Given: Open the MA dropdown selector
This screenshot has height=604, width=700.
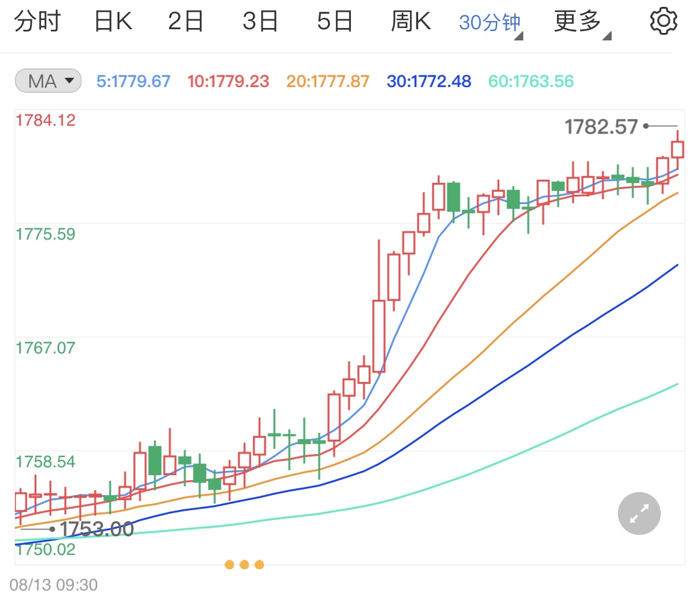Looking at the screenshot, I should [68, 80].
